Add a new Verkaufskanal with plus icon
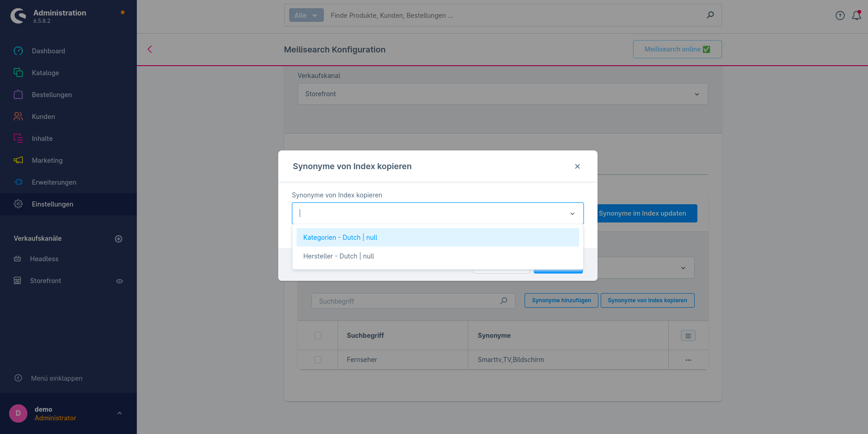868x434 pixels. 119,239
